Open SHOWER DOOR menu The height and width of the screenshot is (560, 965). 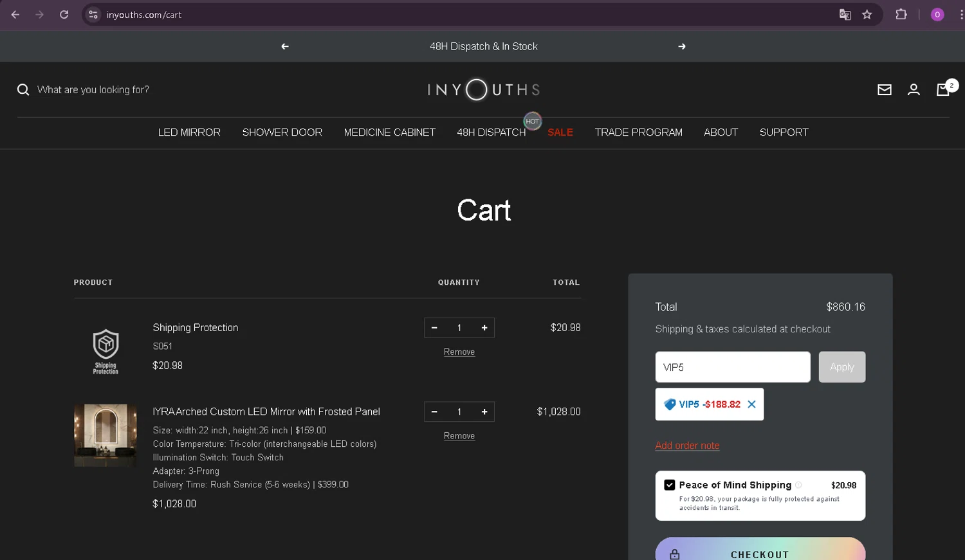tap(282, 132)
